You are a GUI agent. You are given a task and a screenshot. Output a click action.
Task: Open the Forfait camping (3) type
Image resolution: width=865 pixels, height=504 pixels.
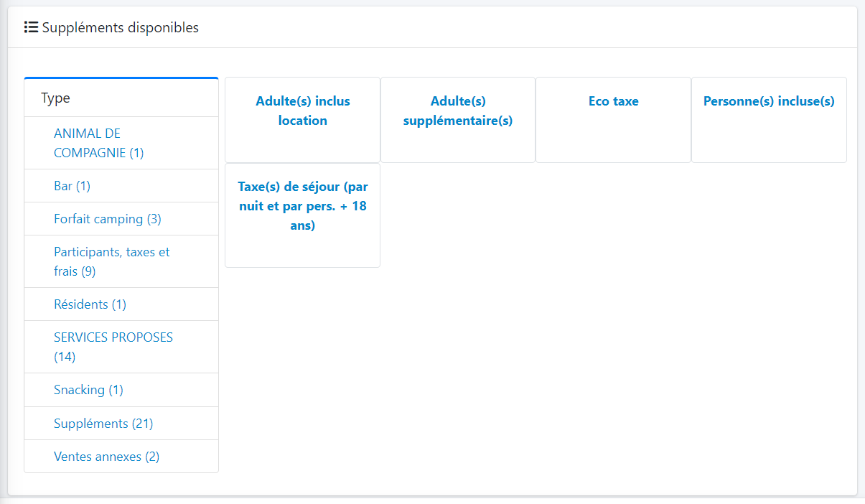click(107, 219)
